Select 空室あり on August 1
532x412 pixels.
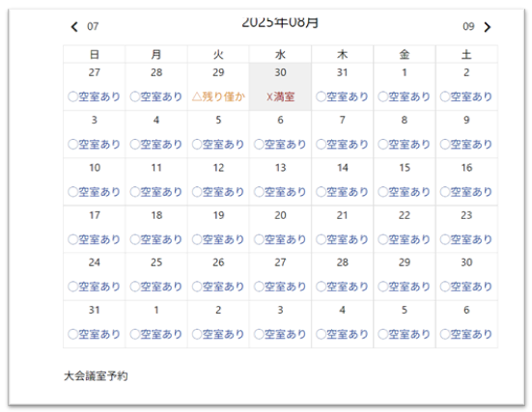click(405, 97)
